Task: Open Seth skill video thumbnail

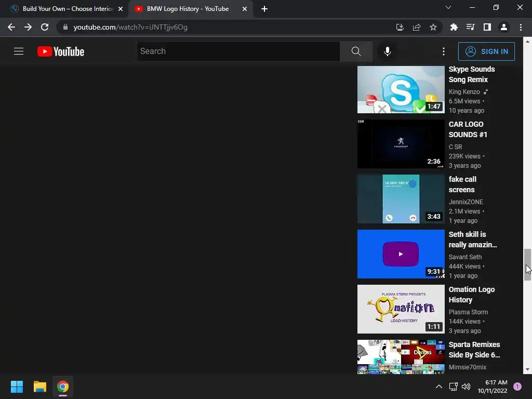Action: pos(401,254)
